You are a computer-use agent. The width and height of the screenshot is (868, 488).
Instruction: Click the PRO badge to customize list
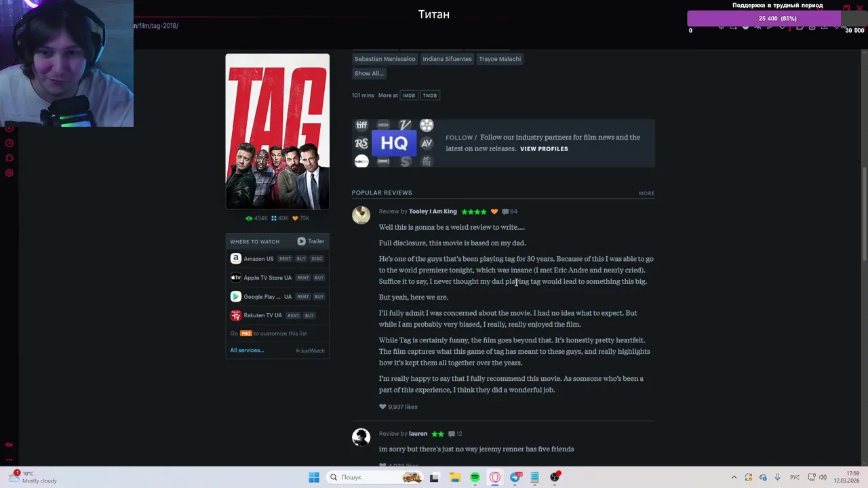pos(245,333)
